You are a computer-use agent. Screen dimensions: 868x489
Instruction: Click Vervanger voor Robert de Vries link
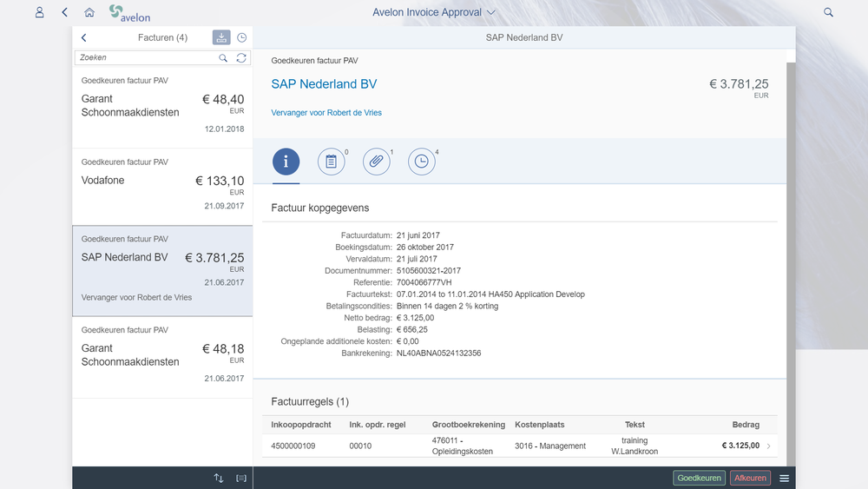click(x=326, y=112)
